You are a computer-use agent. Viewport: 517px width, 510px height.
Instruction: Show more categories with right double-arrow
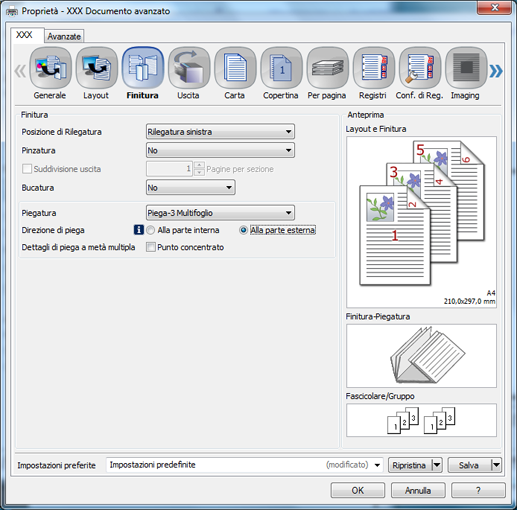coord(496,70)
